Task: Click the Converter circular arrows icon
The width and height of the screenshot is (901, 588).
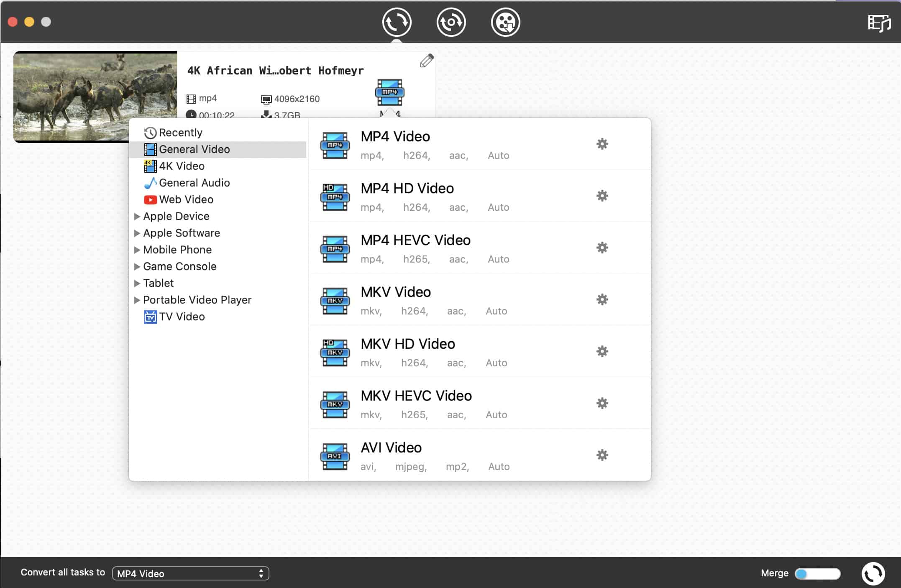Action: pos(397,22)
